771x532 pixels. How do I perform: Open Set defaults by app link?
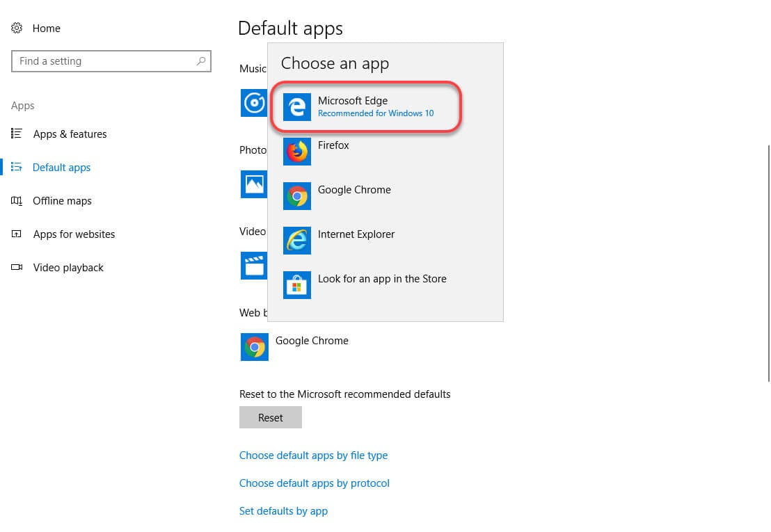point(283,511)
